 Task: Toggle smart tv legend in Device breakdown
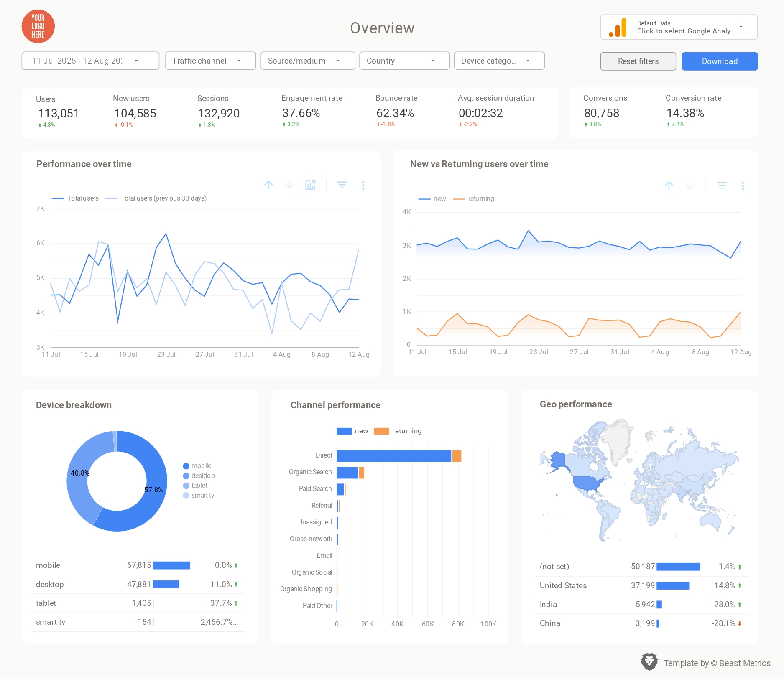pyautogui.click(x=199, y=496)
